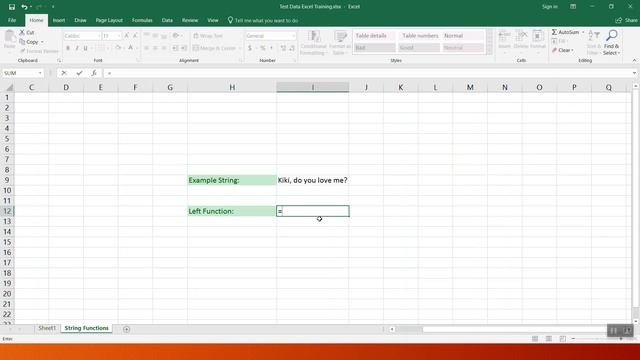Click the Paste clipboard icon

coord(9,37)
